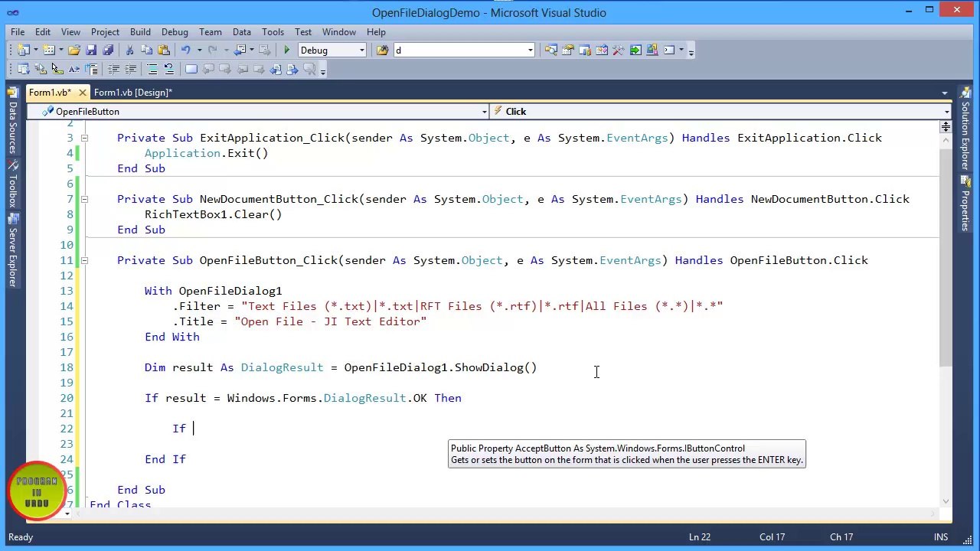
Task: Cut selection with the scissors icon
Action: point(129,51)
